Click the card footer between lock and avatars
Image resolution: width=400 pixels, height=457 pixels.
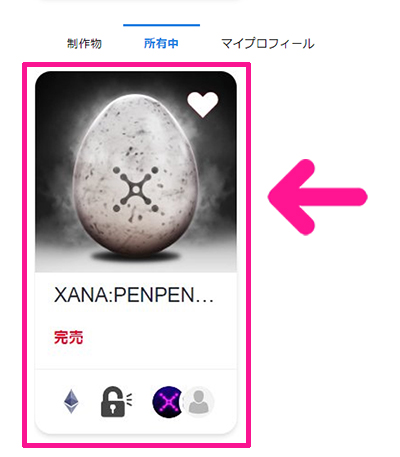142,402
